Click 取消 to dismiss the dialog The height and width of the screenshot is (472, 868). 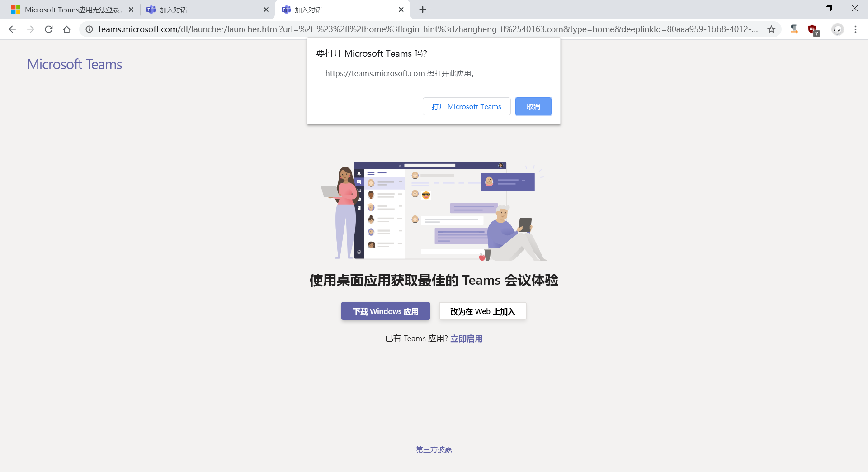pyautogui.click(x=533, y=106)
